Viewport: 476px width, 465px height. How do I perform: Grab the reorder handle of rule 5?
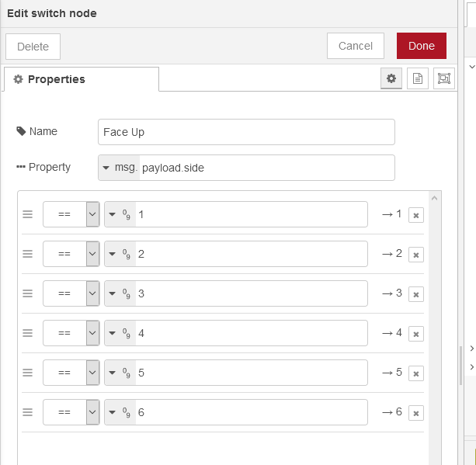click(28, 373)
